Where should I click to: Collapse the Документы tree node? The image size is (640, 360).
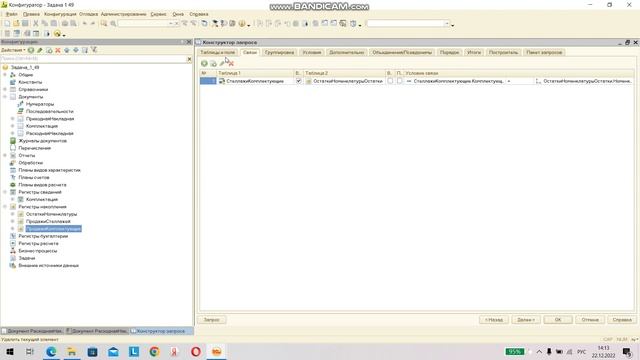click(x=5, y=97)
